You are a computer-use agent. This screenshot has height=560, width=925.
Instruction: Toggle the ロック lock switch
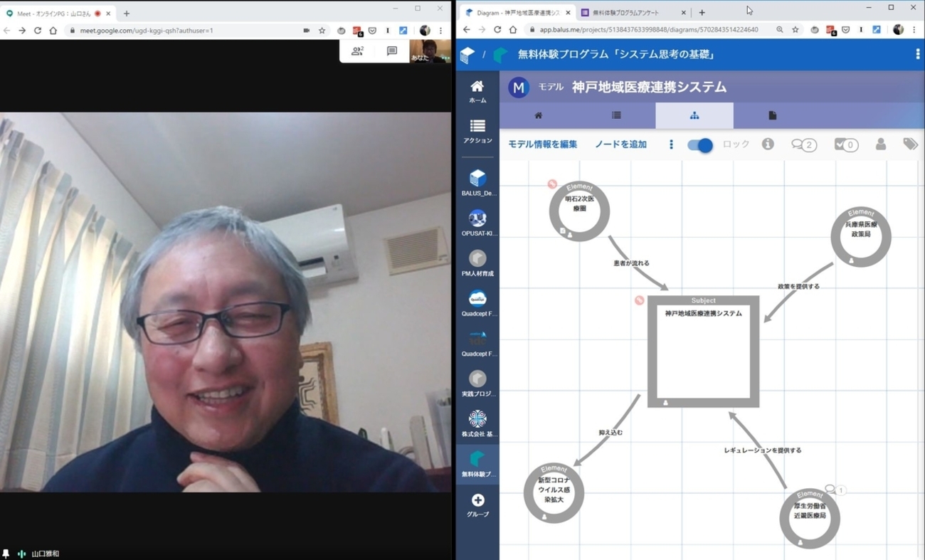[700, 145]
